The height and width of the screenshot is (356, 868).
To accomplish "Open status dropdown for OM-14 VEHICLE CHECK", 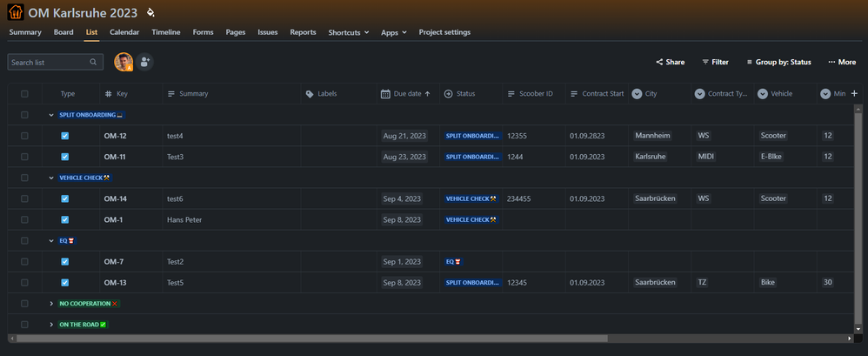I will (x=471, y=198).
